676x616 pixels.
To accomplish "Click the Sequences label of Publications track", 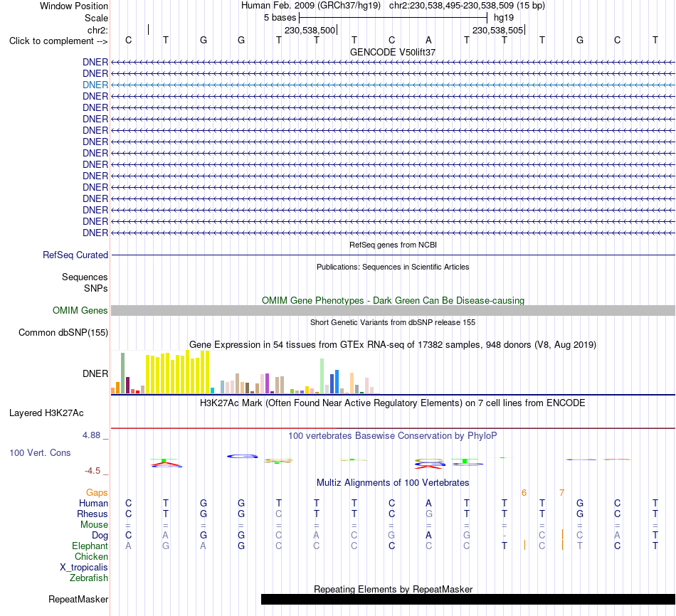I will pyautogui.click(x=85, y=277).
